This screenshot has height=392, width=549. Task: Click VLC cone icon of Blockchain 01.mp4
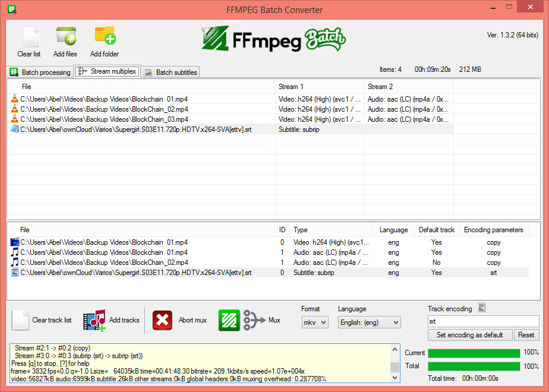coord(14,99)
